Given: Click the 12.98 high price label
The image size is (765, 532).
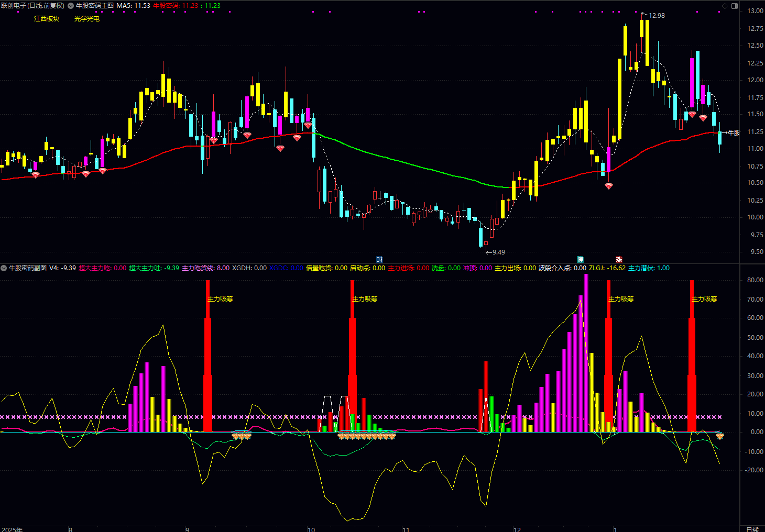Looking at the screenshot, I should pyautogui.click(x=657, y=16).
